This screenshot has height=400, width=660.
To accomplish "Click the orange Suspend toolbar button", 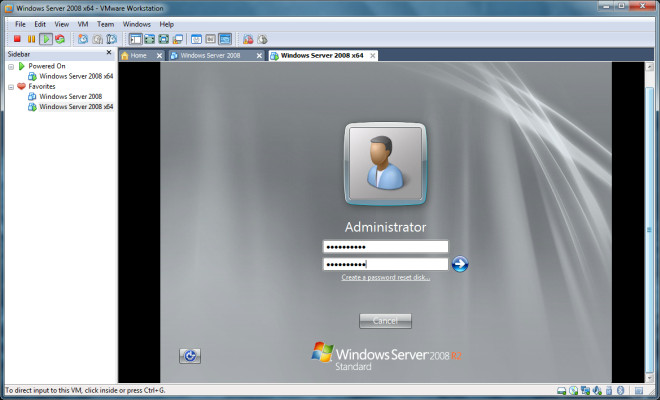I will pyautogui.click(x=32, y=39).
